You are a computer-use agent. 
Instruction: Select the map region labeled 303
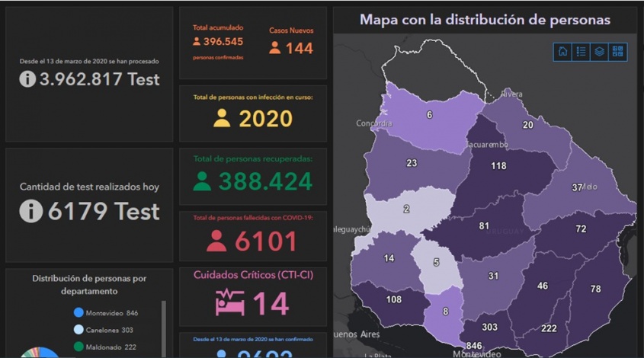pos(489,328)
